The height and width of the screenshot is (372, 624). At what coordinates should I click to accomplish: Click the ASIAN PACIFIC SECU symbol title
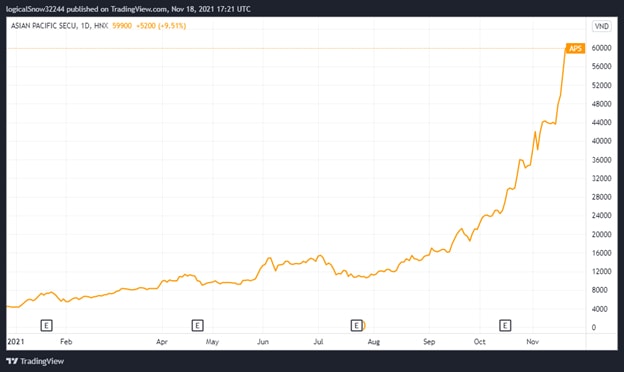click(x=44, y=26)
